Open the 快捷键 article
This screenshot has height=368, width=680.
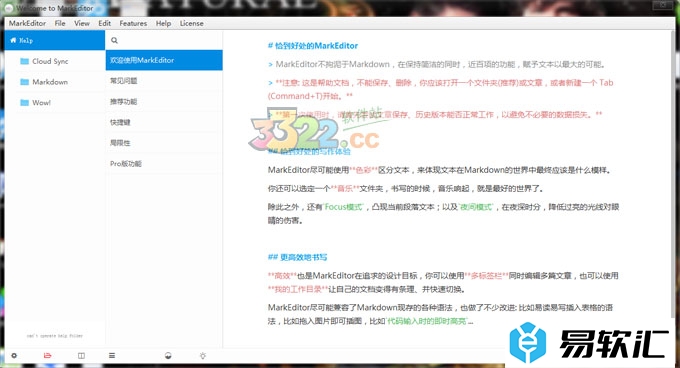(164, 122)
